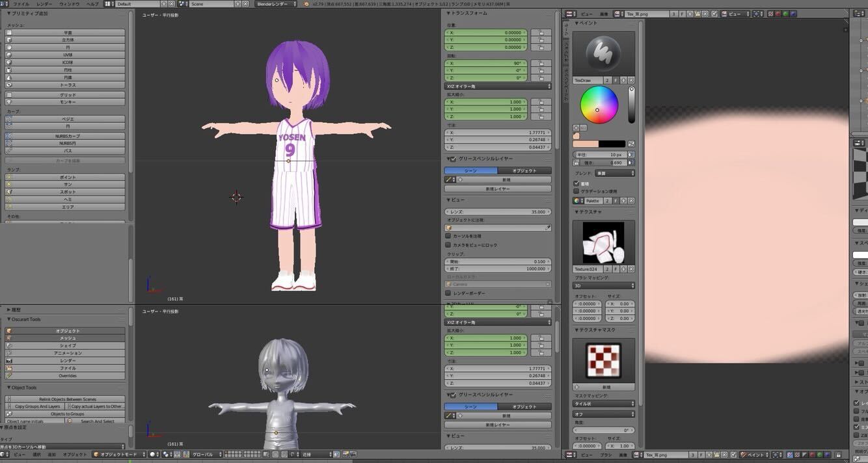Open the Blender Render engine dropdown
This screenshot has height=463, width=868.
click(x=278, y=4)
